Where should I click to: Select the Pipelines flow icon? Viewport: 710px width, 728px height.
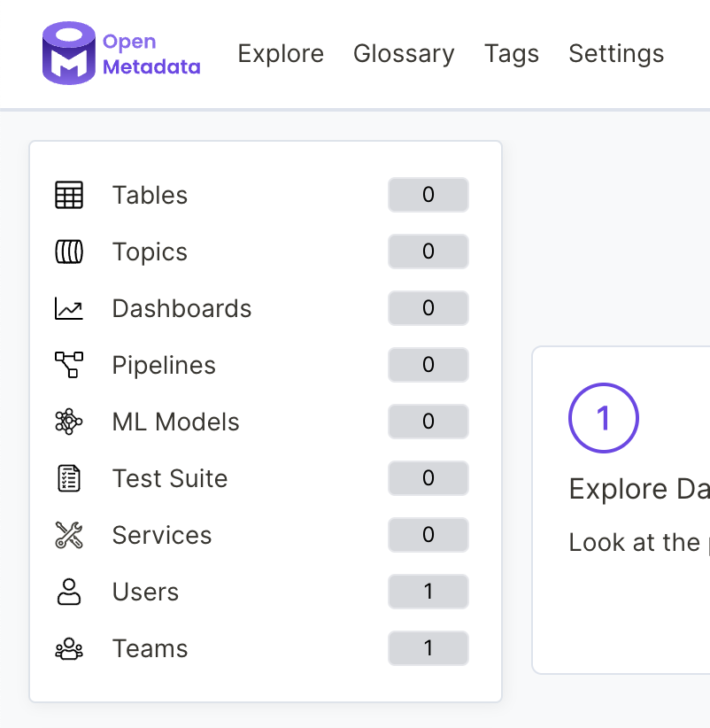coord(71,365)
